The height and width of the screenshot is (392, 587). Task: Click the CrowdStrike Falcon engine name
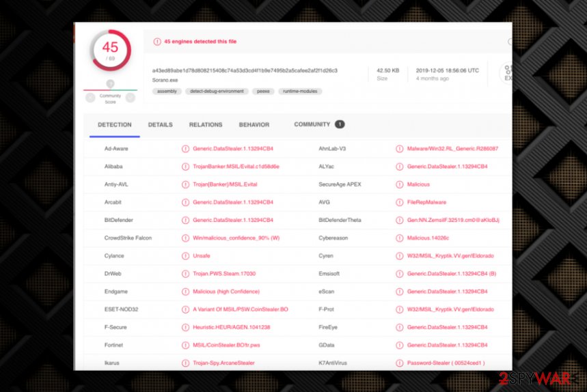[128, 238]
